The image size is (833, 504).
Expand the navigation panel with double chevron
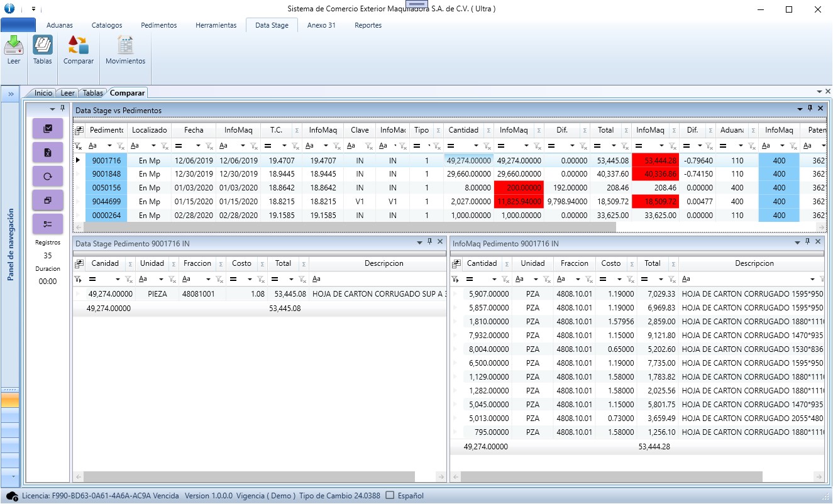point(11,94)
